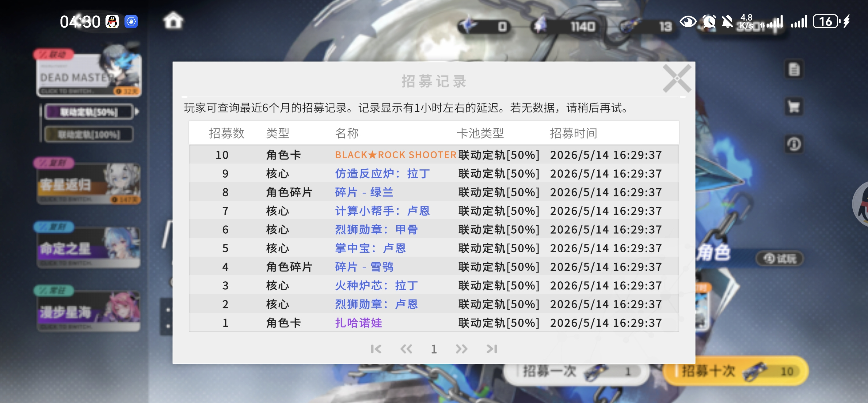
Task: Tap the ticket count 13
Action: click(665, 27)
